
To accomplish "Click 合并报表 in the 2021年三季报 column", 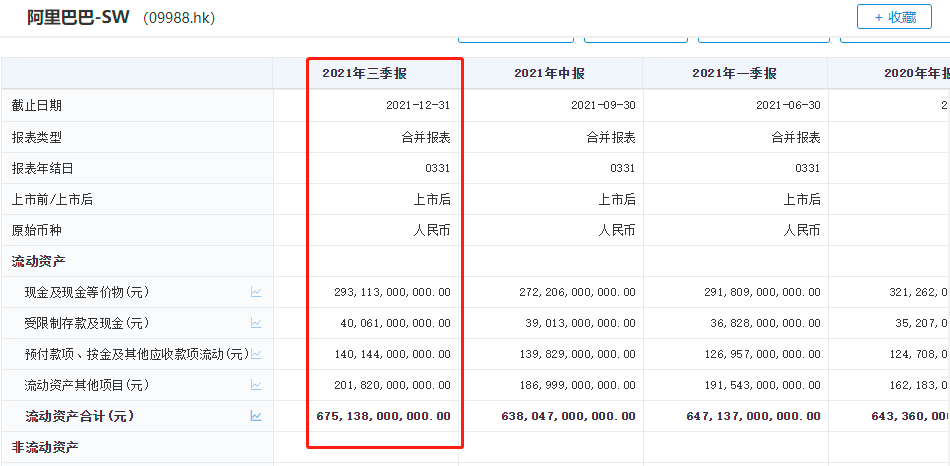I will pyautogui.click(x=426, y=137).
